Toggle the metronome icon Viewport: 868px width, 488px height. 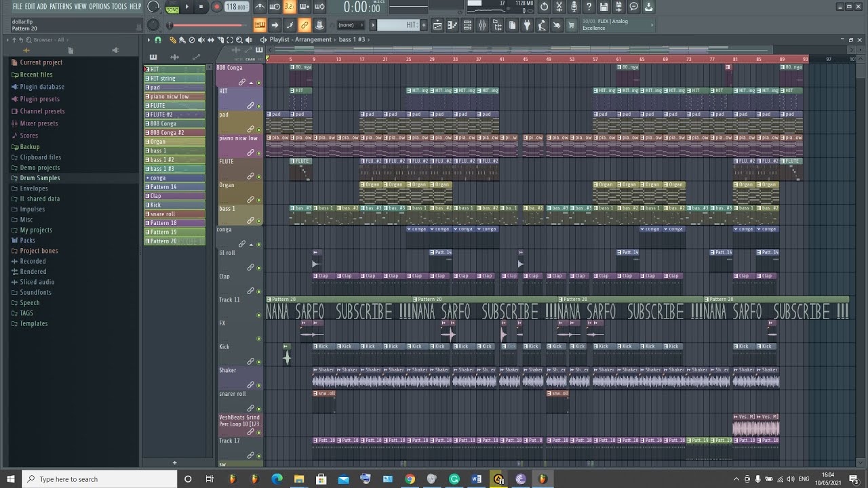point(260,7)
